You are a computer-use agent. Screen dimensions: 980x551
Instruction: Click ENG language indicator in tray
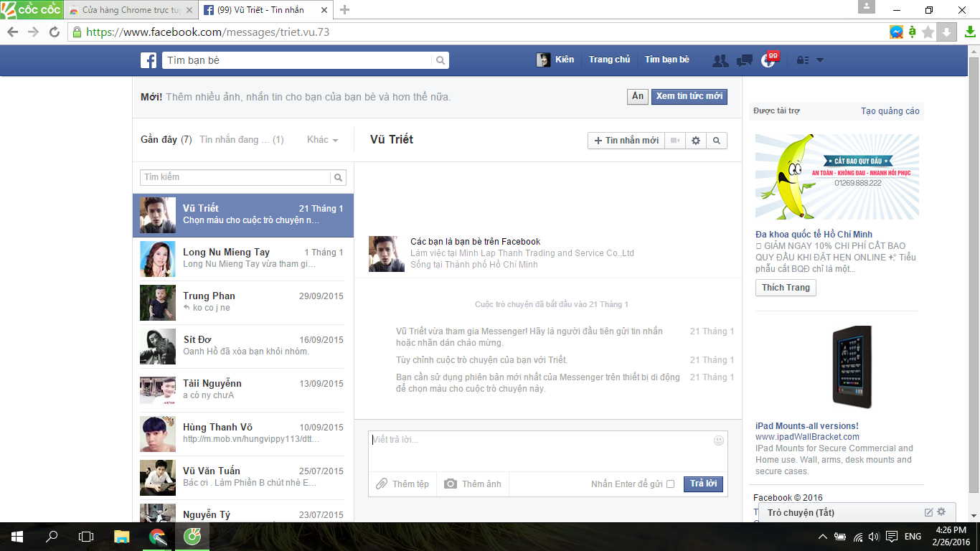[x=913, y=537]
